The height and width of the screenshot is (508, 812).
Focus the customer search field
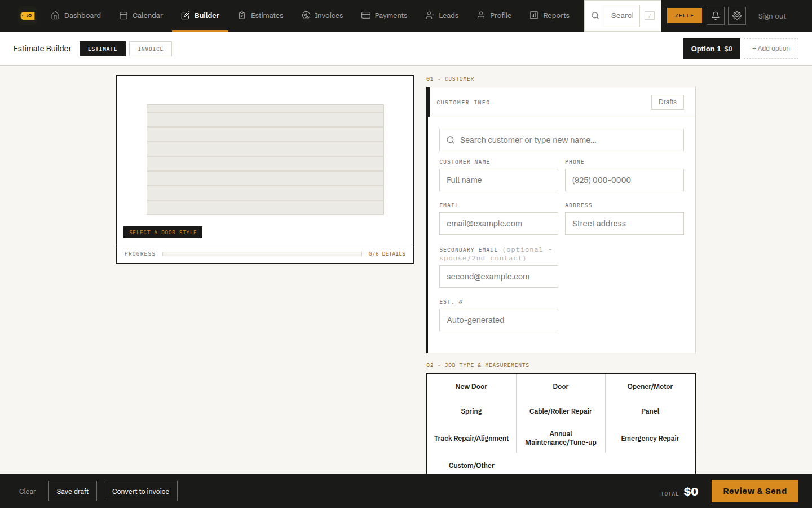coord(562,140)
